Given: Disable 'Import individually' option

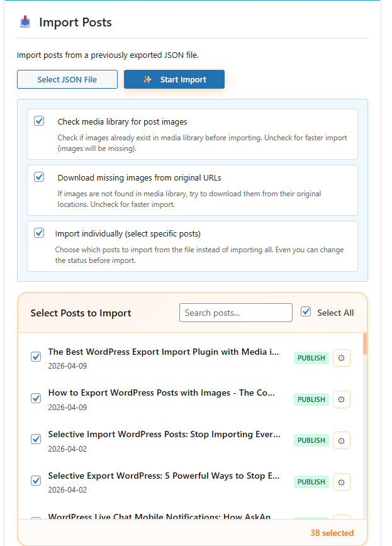Looking at the screenshot, I should (39, 233).
